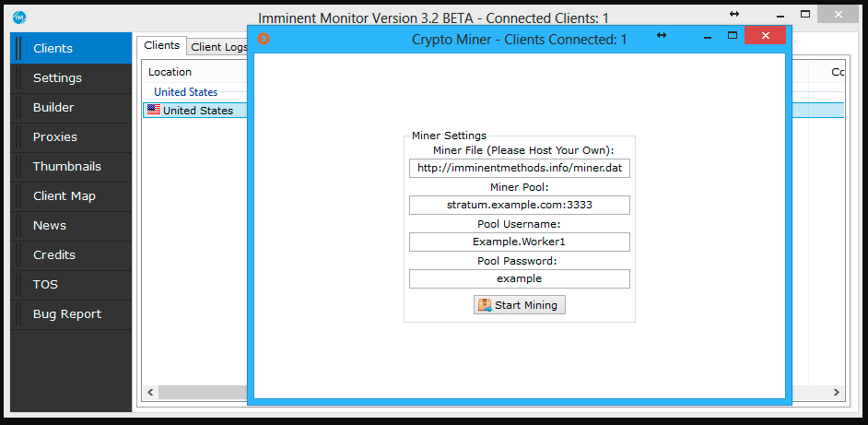Maximize the Crypto Miner window
Image resolution: width=868 pixels, height=425 pixels.
[733, 35]
